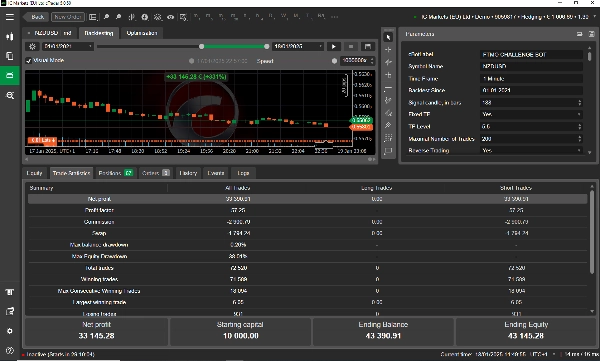The height and width of the screenshot is (361, 600).
Task: Open the Reverse Trading Yes dropdown
Action: pyautogui.click(x=531, y=150)
